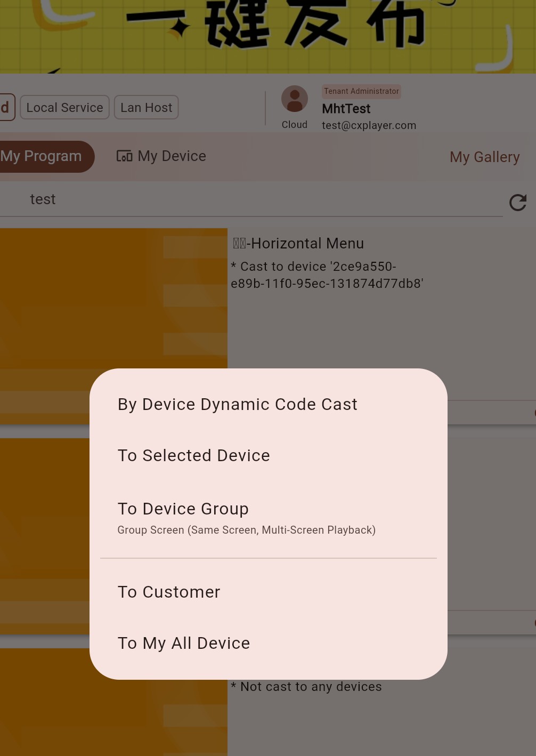Choose By Device Dynamic Code Cast
This screenshot has height=756, width=536.
click(x=268, y=404)
